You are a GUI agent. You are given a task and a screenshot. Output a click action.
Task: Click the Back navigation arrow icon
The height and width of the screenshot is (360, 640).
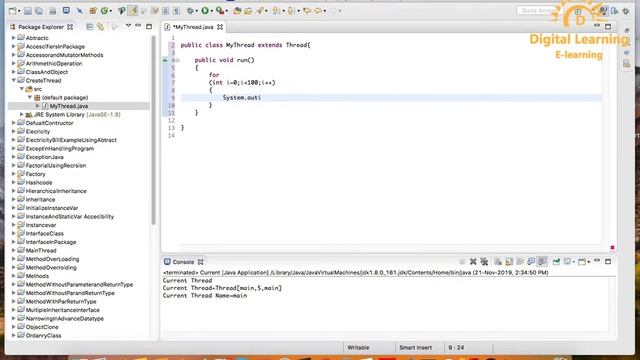[x=318, y=11]
